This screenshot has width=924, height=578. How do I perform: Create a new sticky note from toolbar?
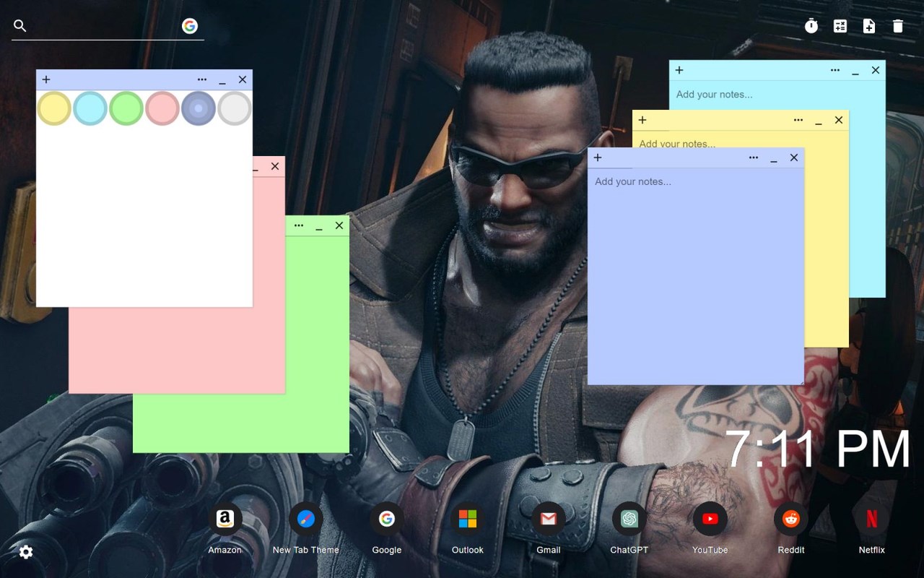869,26
